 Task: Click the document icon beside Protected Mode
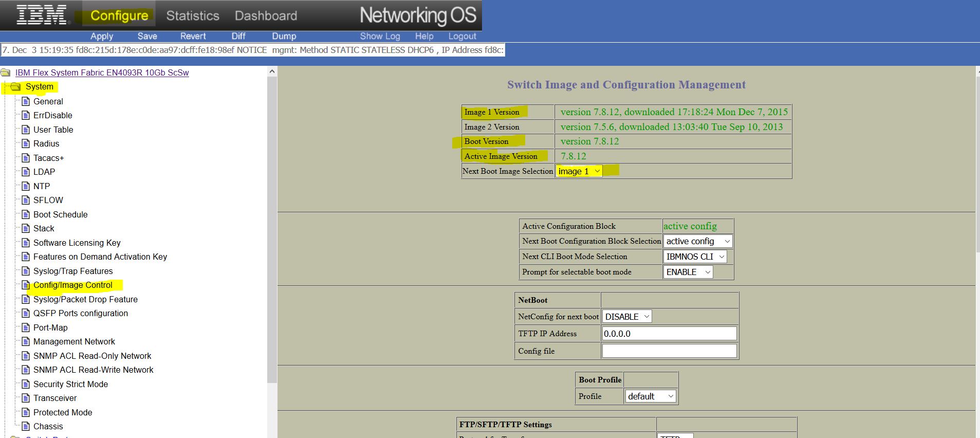point(26,412)
